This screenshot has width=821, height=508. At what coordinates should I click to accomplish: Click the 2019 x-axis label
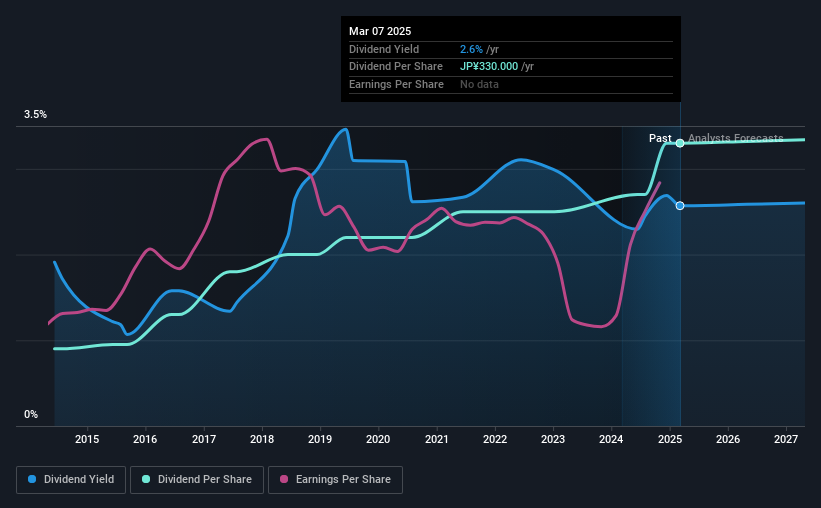pos(320,439)
